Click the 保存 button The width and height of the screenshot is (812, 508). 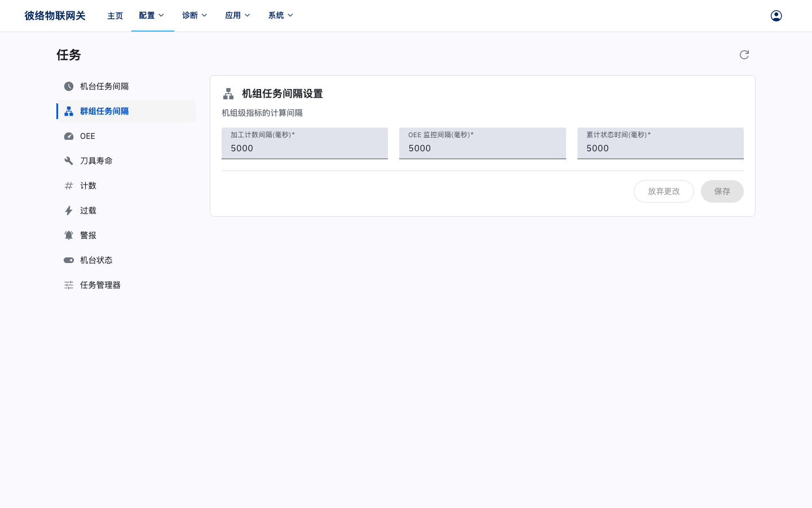pyautogui.click(x=722, y=191)
